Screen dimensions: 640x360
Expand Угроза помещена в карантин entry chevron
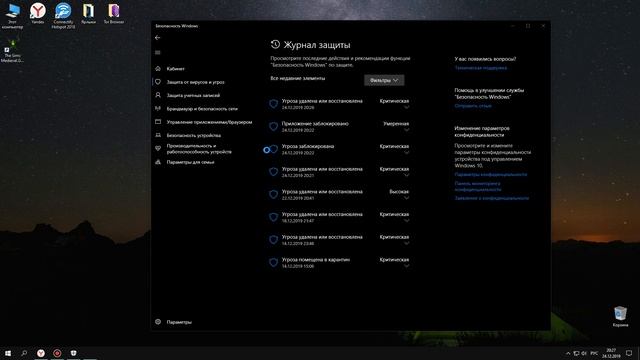(x=406, y=266)
